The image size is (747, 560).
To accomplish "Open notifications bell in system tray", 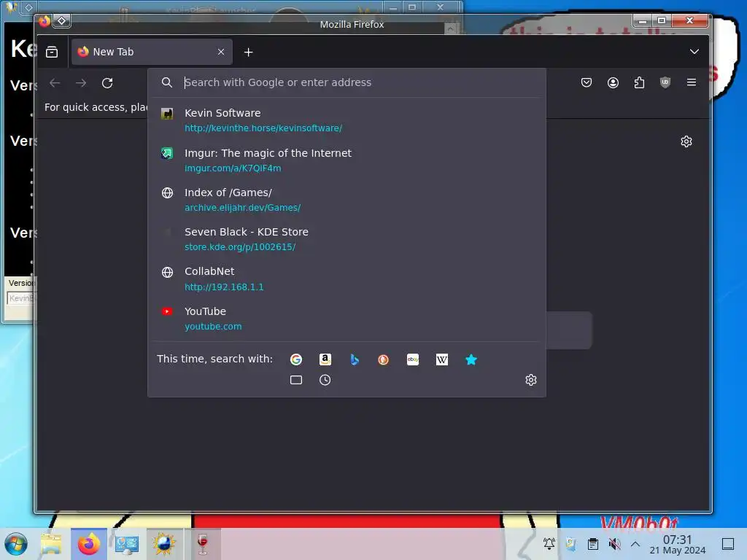I will (x=549, y=543).
